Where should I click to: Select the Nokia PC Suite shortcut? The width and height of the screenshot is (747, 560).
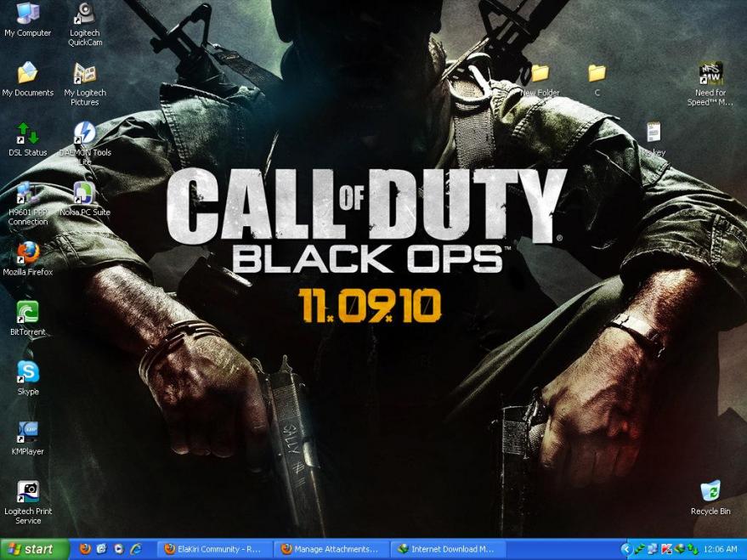coord(85,199)
